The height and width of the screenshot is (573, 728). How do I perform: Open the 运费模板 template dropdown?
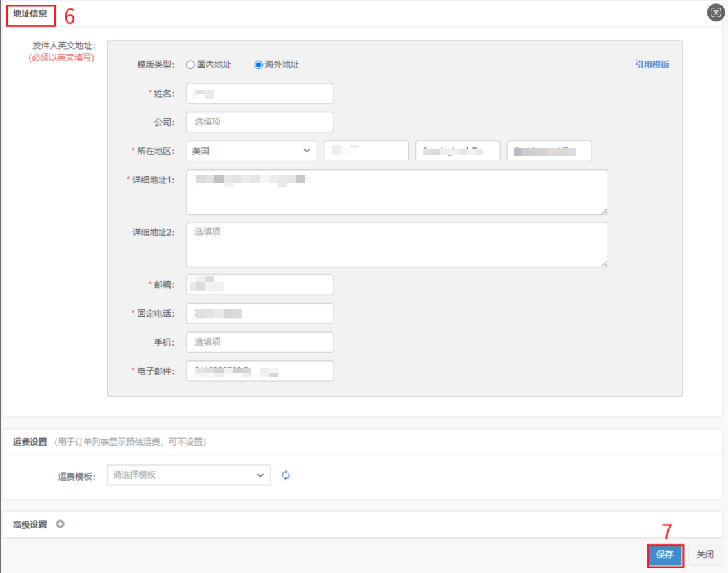[189, 475]
